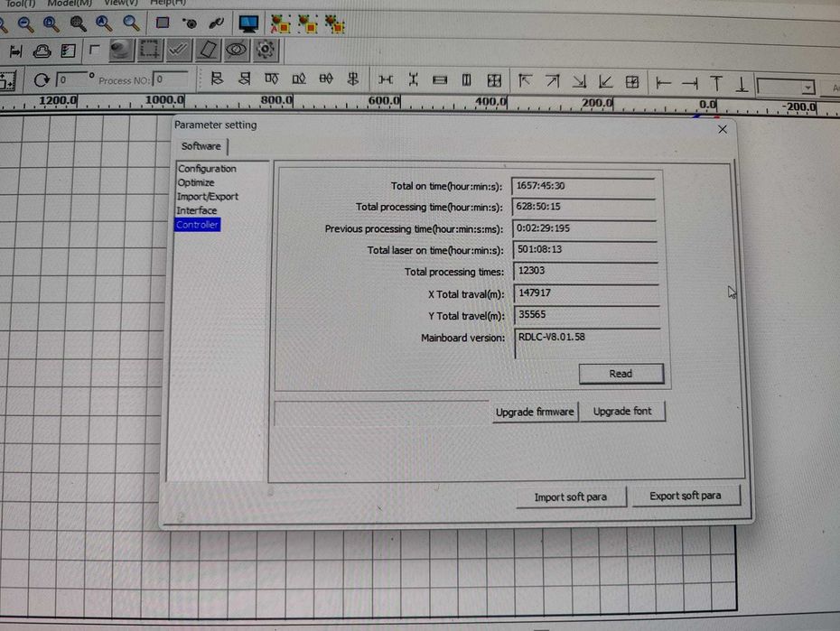This screenshot has height=631, width=840.
Task: Click the checklist page icon
Action: click(69, 51)
